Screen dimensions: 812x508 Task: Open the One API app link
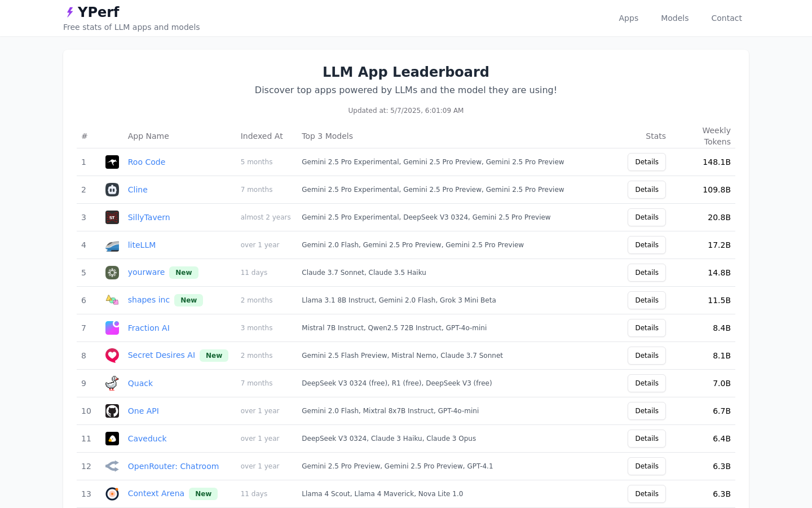143,411
